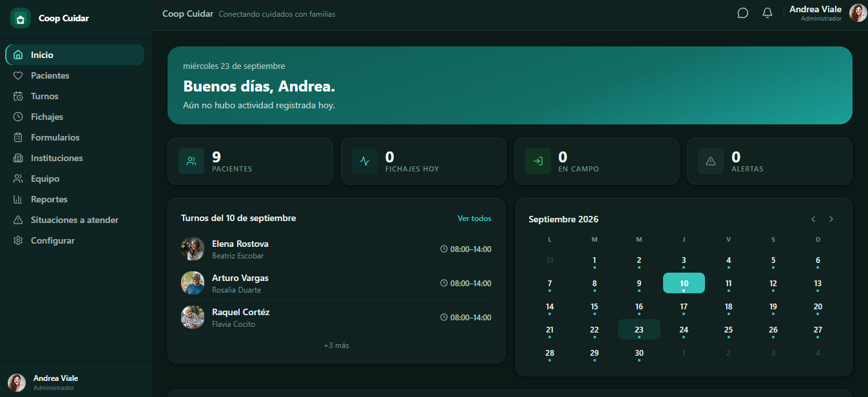
Task: Click clock icon in Arturo Vargas's row
Action: click(x=444, y=283)
